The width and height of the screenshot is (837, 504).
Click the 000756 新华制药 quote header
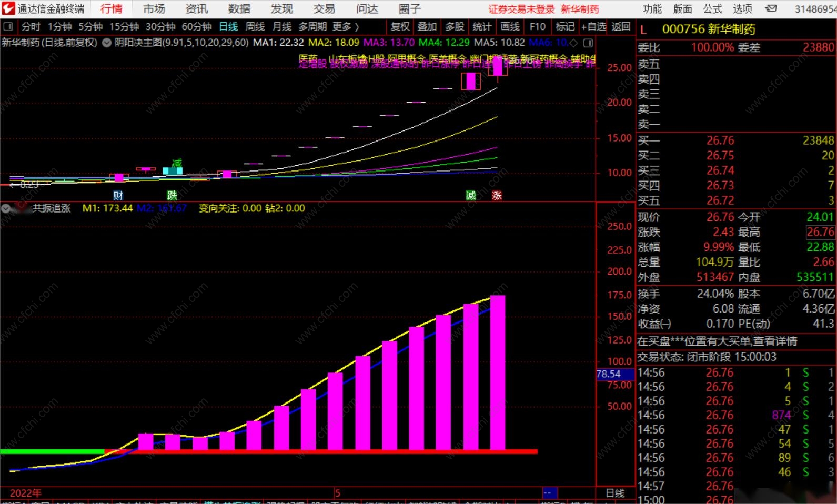[709, 29]
